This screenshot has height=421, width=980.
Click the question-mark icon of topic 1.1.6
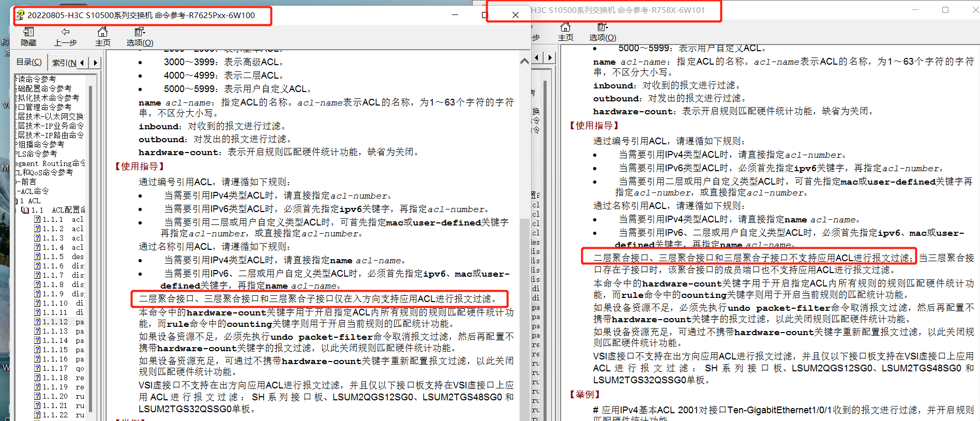point(37,266)
